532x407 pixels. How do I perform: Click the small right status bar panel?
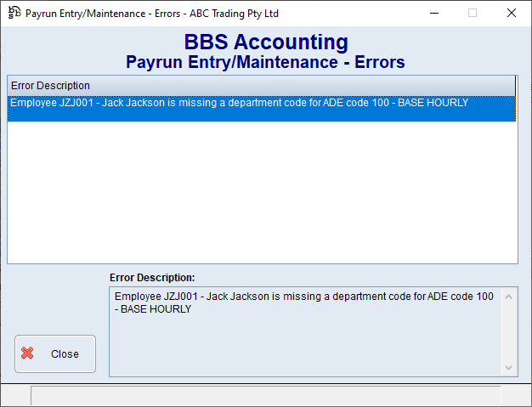pyautogui.click(x=515, y=395)
